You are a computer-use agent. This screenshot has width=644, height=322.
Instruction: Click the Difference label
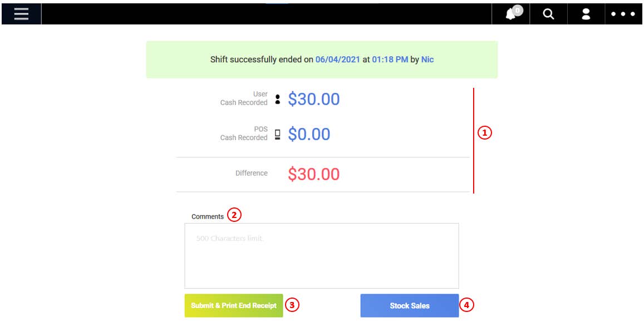[x=252, y=173]
